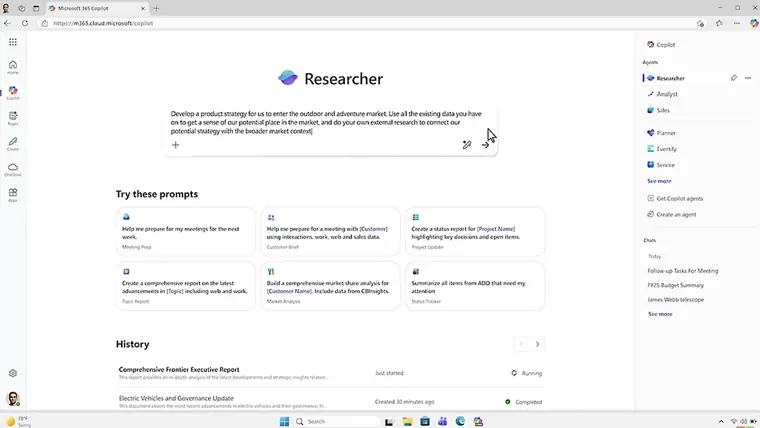The image size is (760, 428).
Task: Show hidden system tray icons
Action: click(x=721, y=421)
